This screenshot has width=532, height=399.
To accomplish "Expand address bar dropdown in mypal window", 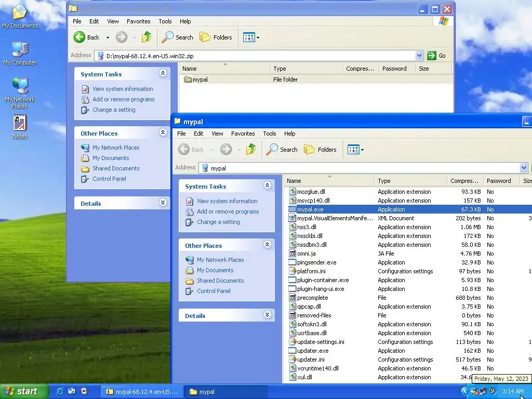I will tap(524, 168).
